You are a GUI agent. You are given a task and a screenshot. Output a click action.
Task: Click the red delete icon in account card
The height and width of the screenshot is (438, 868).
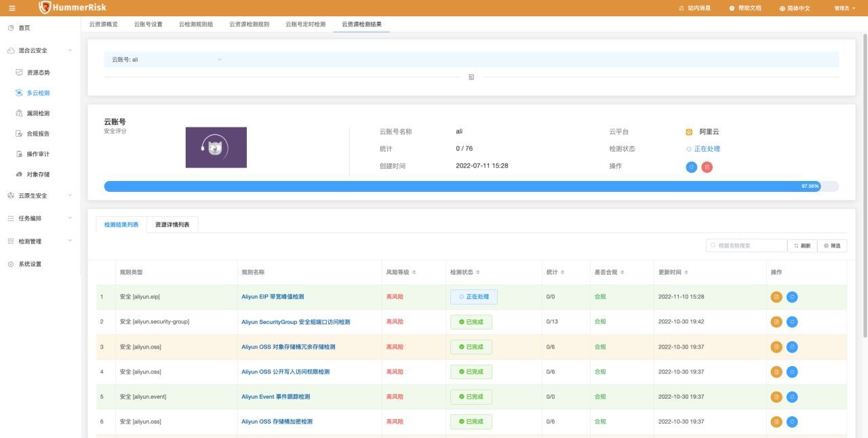tap(707, 167)
